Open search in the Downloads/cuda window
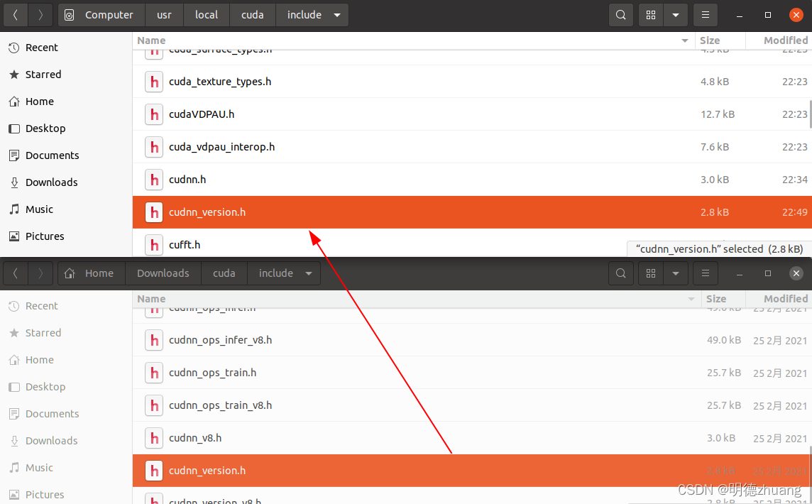The height and width of the screenshot is (504, 812). [x=620, y=273]
